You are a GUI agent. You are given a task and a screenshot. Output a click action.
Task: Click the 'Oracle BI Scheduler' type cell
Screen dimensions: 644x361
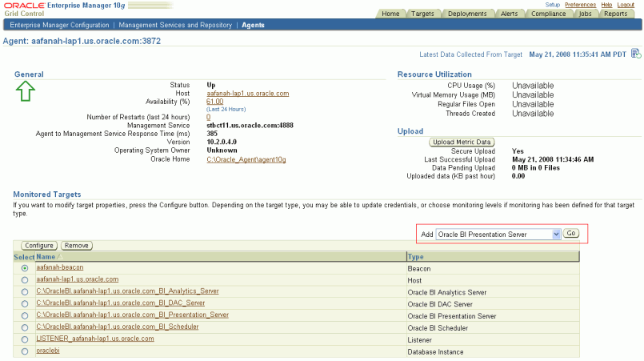(x=438, y=328)
